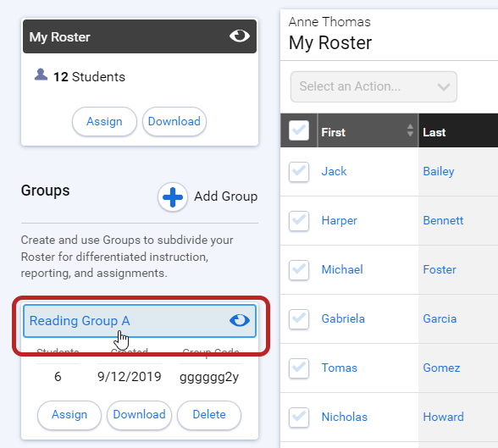Open student first name Jack
Screen dimensions: 498x448
334,171
